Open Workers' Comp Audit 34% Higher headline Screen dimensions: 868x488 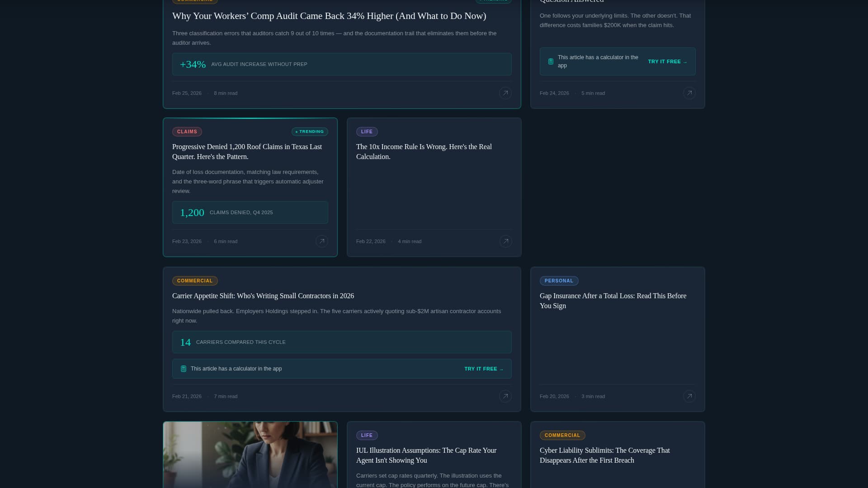click(x=329, y=16)
